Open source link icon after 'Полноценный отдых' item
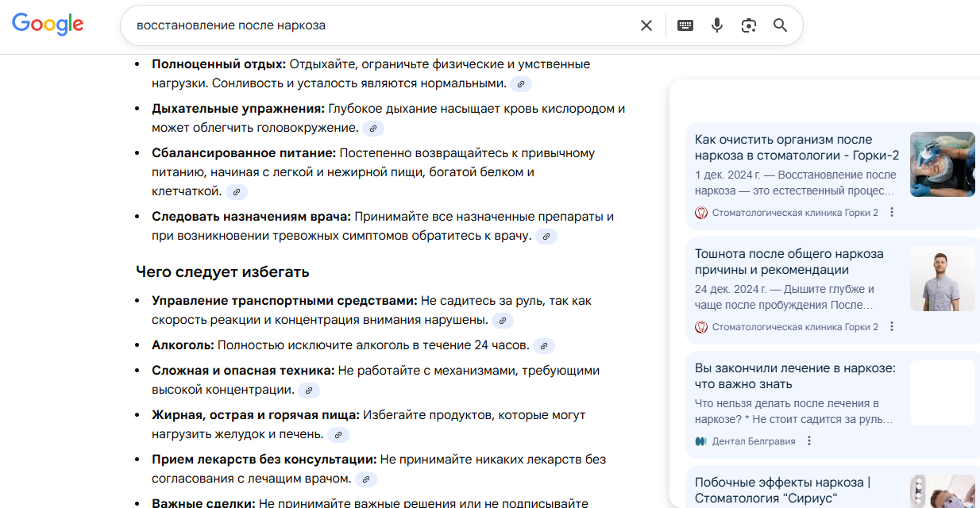 pos(521,83)
